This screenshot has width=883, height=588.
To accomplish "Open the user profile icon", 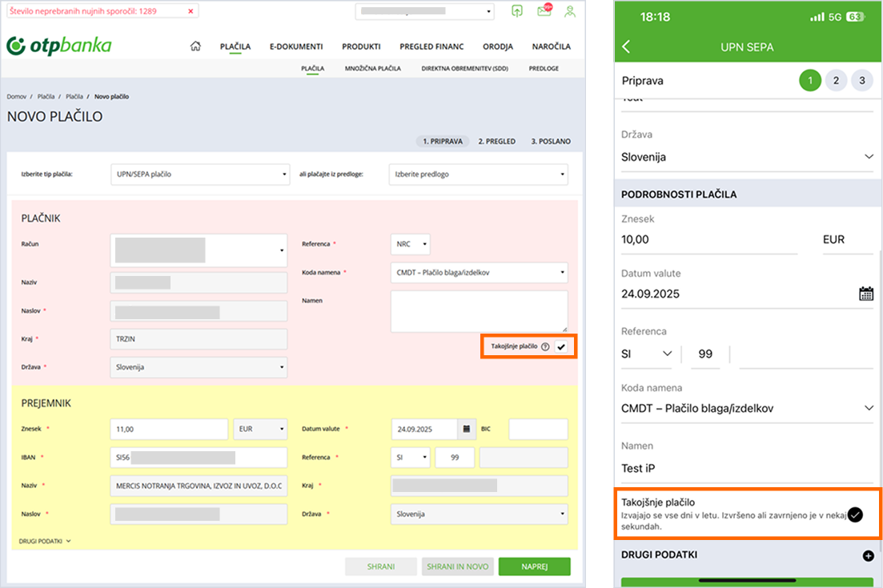I will pos(569,11).
